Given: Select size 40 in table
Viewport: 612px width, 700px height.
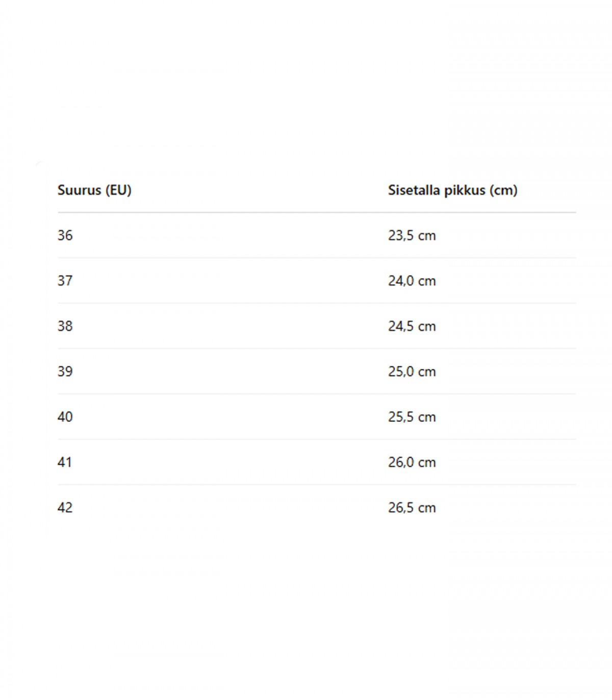Looking at the screenshot, I should coord(65,417).
